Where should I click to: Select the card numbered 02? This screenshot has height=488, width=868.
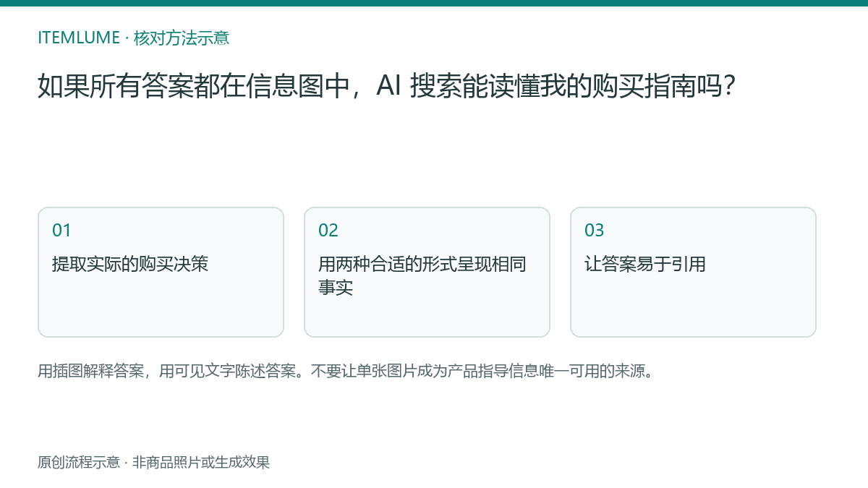click(x=427, y=272)
